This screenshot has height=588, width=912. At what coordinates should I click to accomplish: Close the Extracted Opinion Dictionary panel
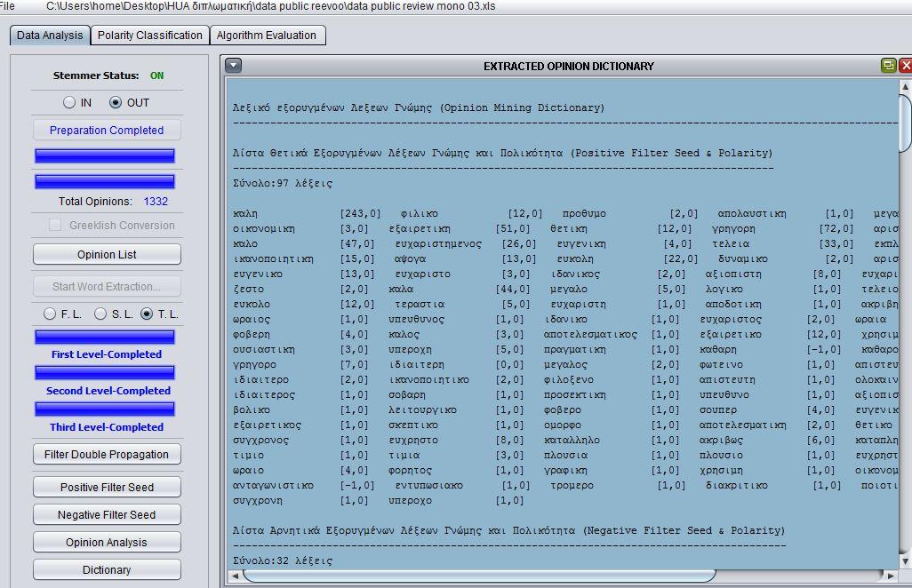[905, 65]
